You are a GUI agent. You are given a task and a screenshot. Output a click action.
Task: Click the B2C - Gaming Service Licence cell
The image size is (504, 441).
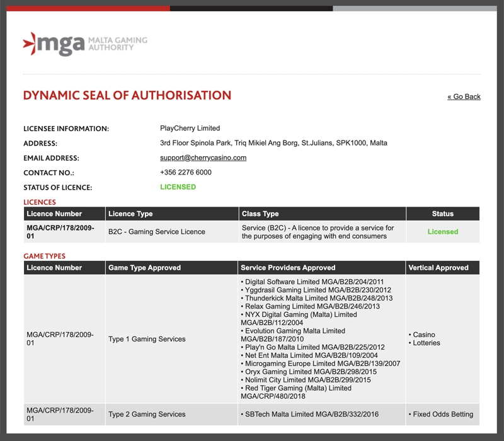pyautogui.click(x=157, y=232)
